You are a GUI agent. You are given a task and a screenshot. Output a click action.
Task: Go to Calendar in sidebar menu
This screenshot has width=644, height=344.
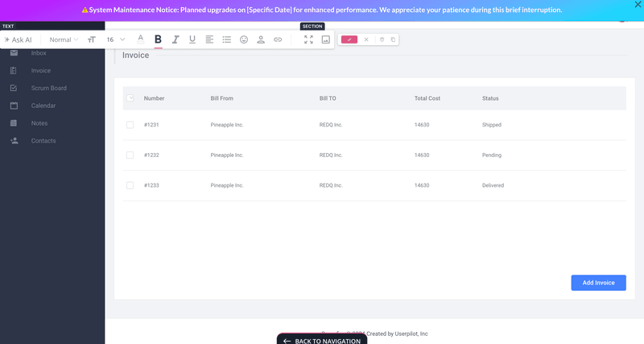43,106
